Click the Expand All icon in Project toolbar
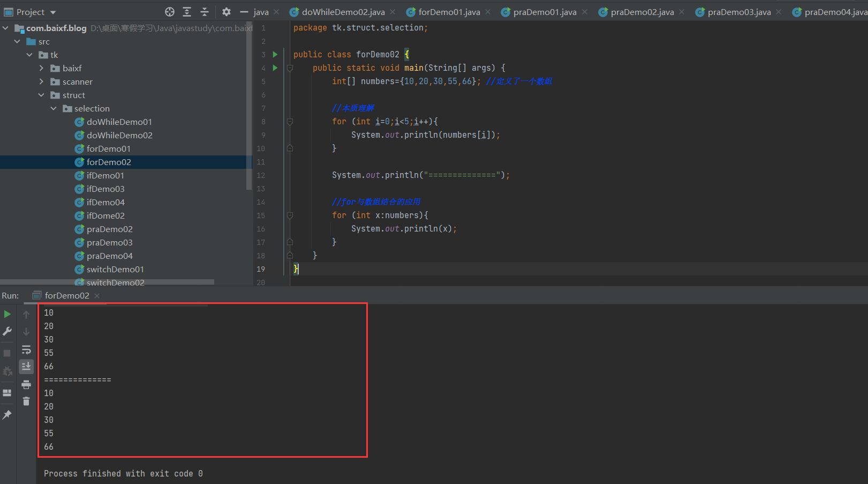868x484 pixels. pos(187,12)
